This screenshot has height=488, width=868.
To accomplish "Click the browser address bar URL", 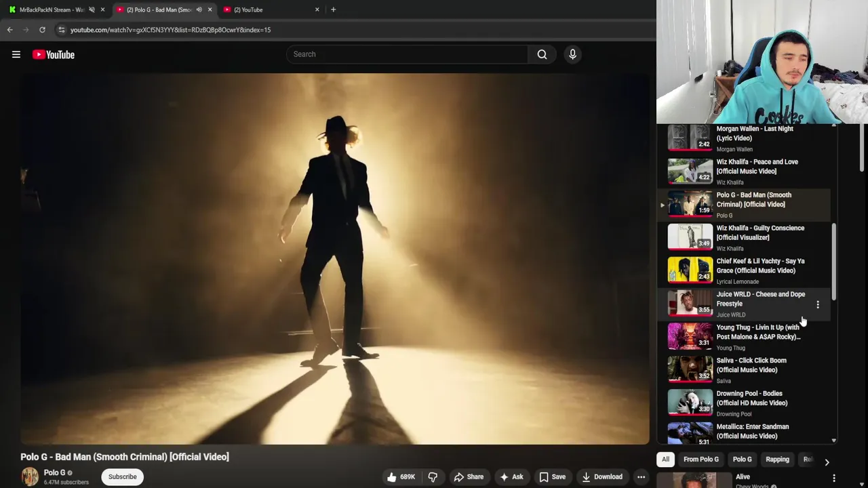I will point(170,30).
